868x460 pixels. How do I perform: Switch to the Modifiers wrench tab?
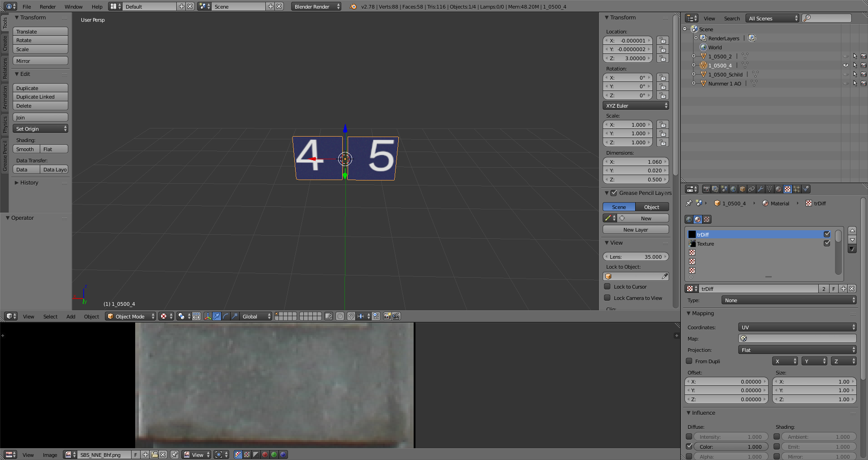click(760, 189)
